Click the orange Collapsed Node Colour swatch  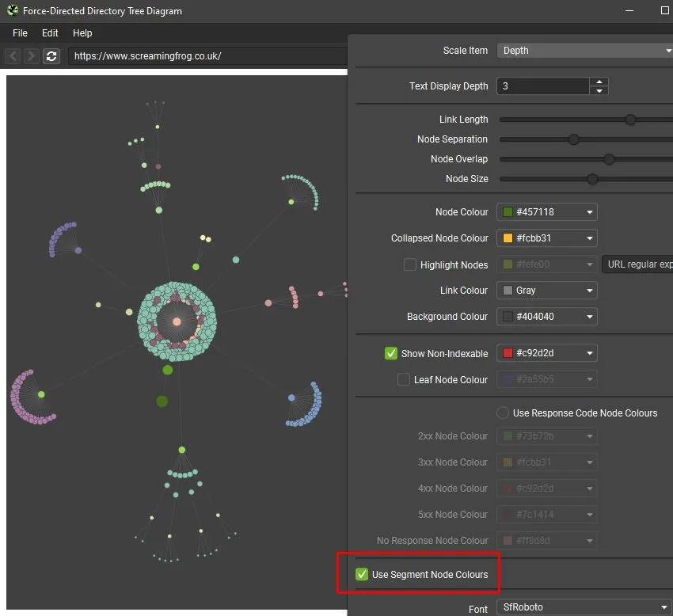point(508,238)
